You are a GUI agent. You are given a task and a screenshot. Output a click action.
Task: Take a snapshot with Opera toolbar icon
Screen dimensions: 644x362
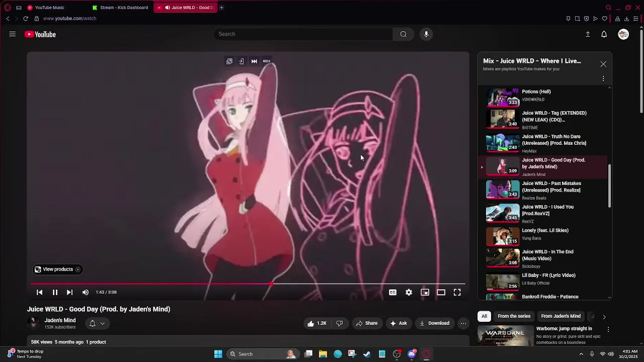pyautogui.click(x=577, y=19)
